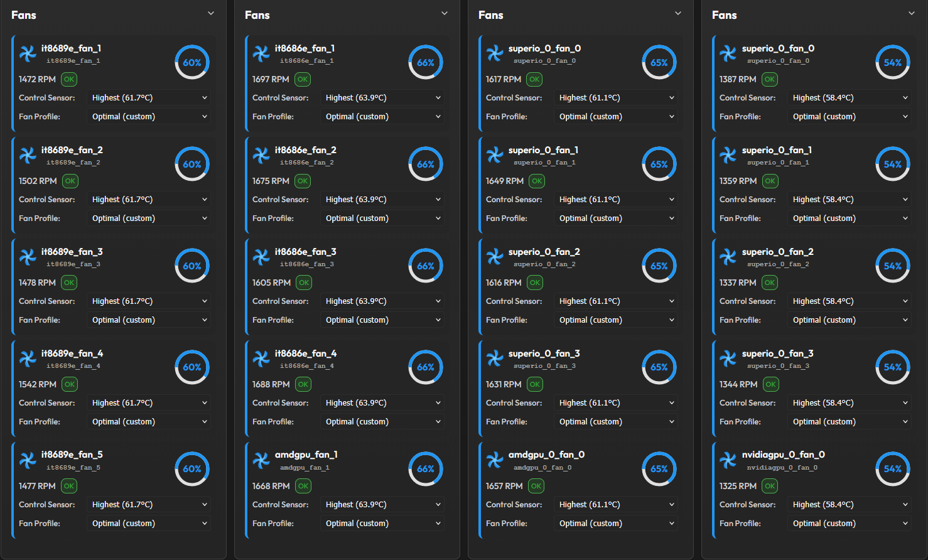Open Control Sensor dropdown for amdgpu_fan_1

pos(382,505)
